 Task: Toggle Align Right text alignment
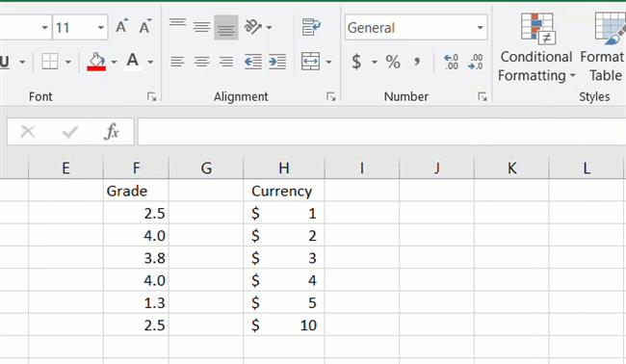tap(226, 62)
